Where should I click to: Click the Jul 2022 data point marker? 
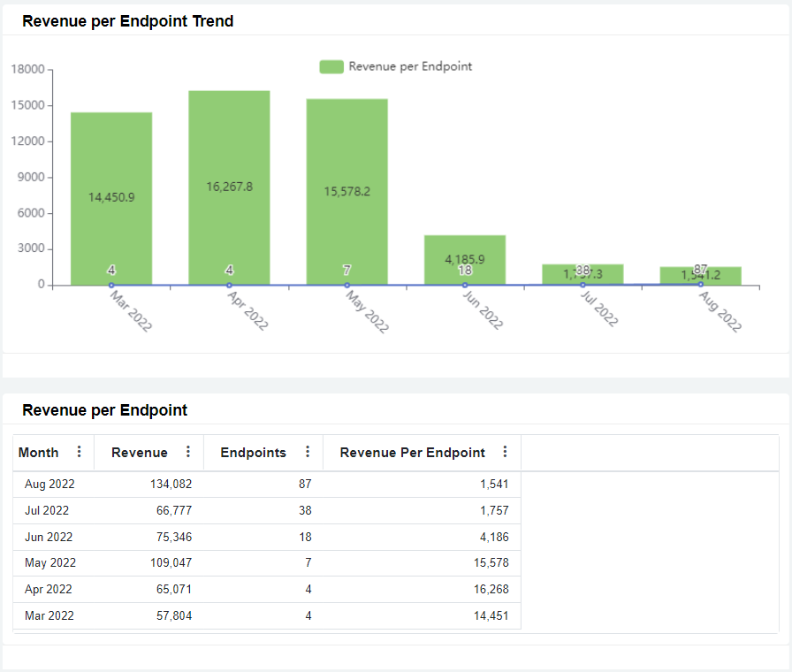click(583, 285)
